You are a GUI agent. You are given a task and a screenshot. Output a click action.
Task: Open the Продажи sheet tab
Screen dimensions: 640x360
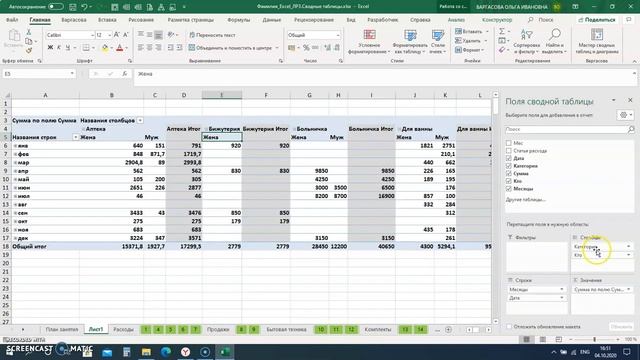(218, 329)
